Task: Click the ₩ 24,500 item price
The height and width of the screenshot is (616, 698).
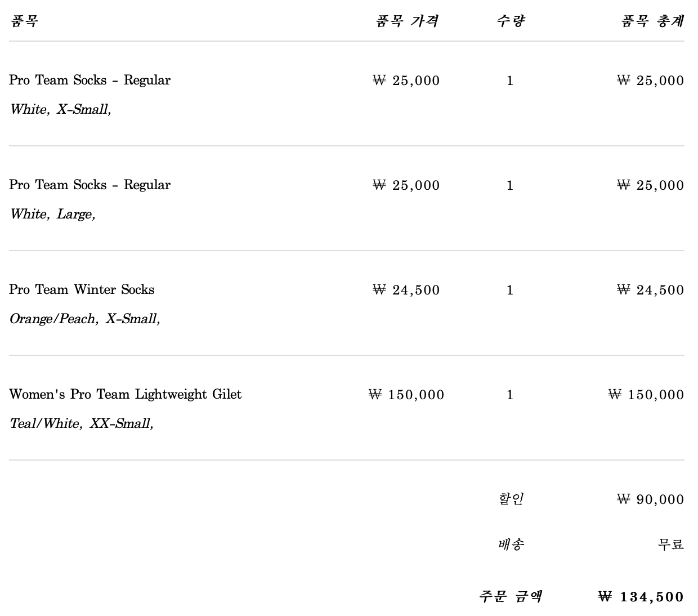Action: tap(406, 290)
